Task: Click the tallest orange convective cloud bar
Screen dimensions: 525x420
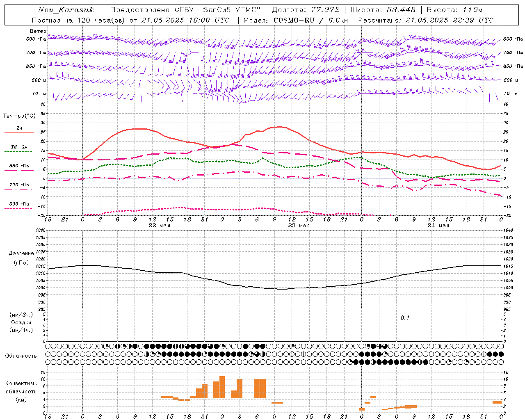Action: coord(222,387)
